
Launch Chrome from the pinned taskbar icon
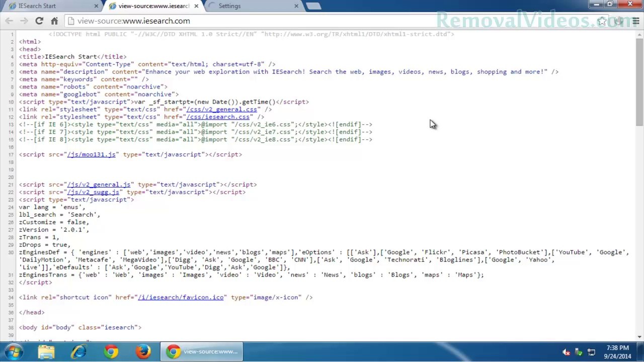pyautogui.click(x=111, y=351)
